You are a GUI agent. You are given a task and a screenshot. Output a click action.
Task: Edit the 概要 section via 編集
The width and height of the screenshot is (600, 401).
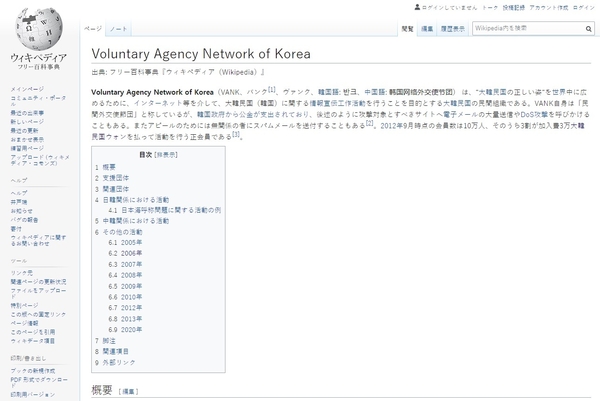(128, 391)
